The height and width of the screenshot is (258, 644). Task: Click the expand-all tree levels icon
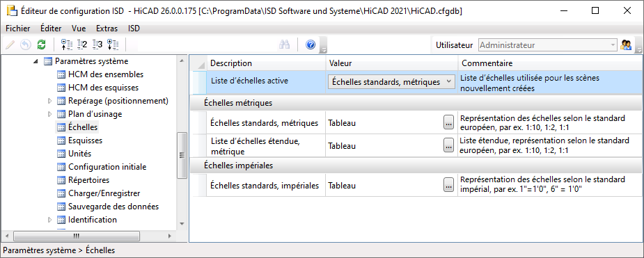click(113, 45)
